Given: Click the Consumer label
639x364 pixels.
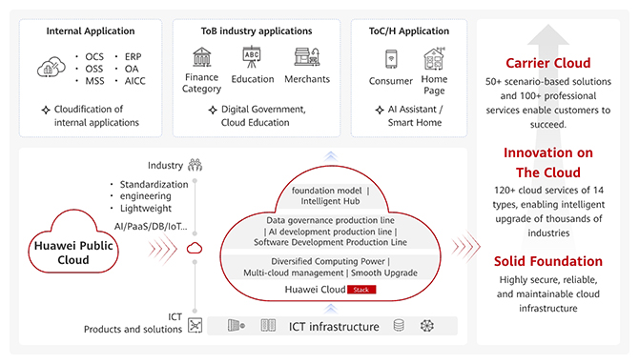Looking at the screenshot, I should tap(391, 81).
